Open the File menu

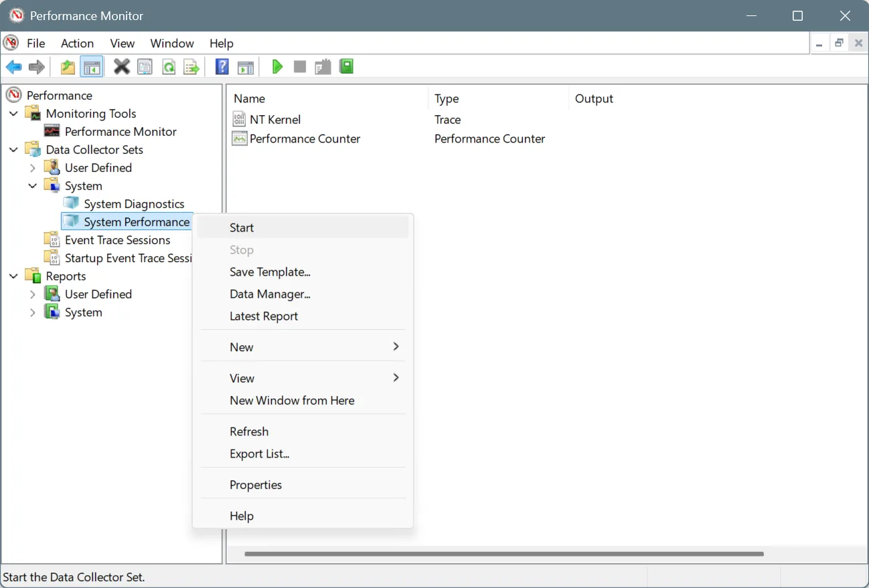35,43
